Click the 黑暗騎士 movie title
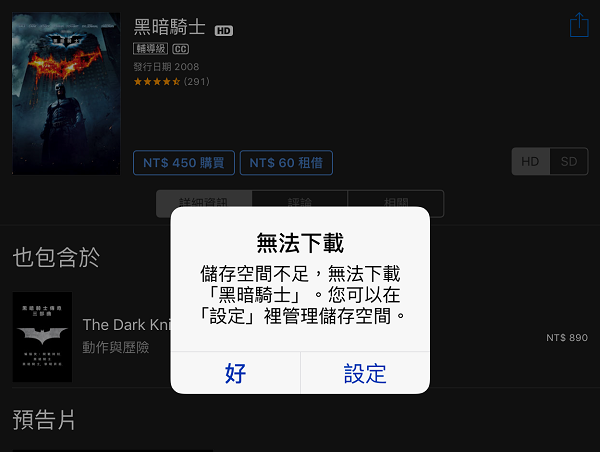 click(x=170, y=27)
